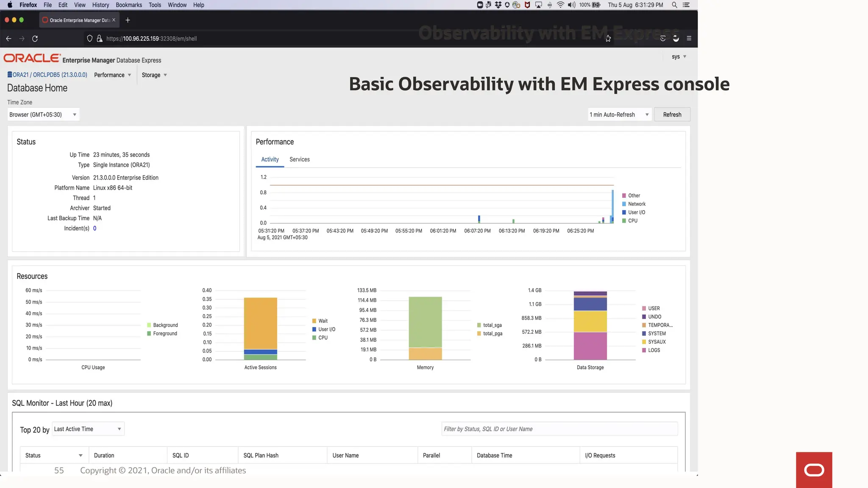This screenshot has height=488, width=868.
Task: Click the Firefox account icon in toolbar
Action: tap(676, 39)
